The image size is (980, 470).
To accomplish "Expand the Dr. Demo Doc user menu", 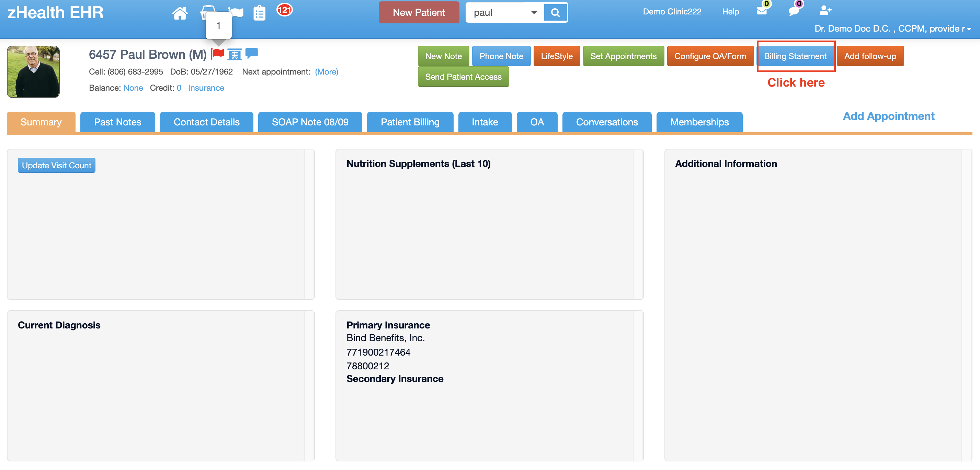I will pos(892,29).
